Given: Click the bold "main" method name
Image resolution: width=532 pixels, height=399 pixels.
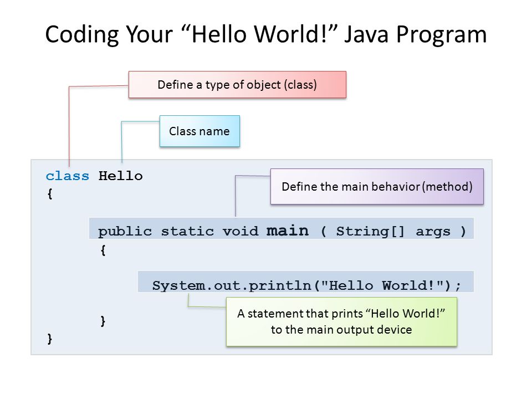Looking at the screenshot, I should [x=288, y=231].
